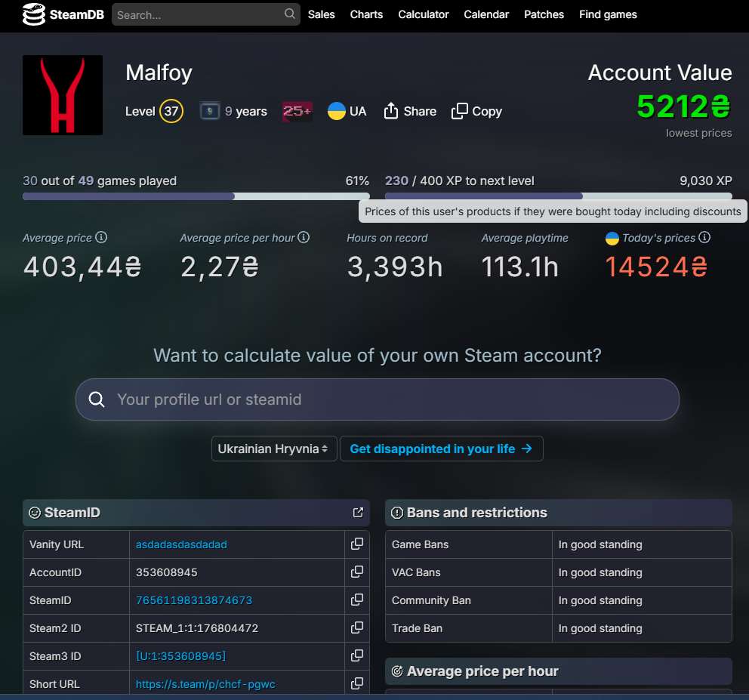Copy the Steam3 ID value
Image resolution: width=749 pixels, height=700 pixels.
click(x=357, y=655)
